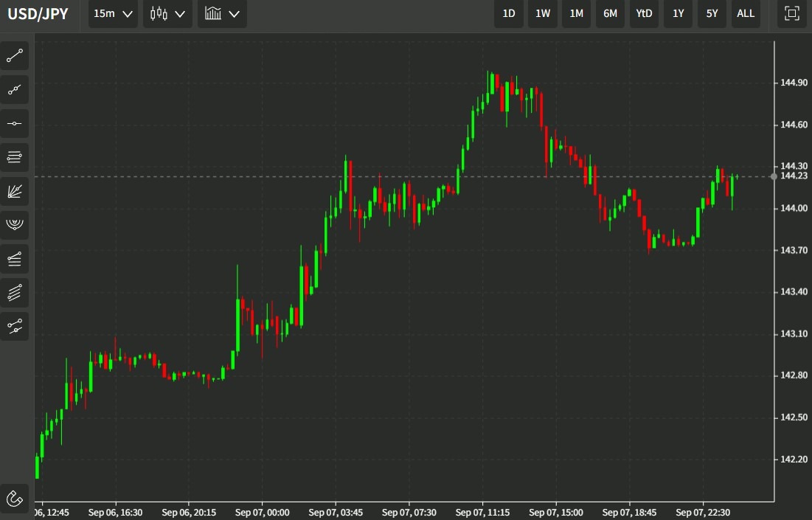Viewport: 812px width, 520px height.
Task: Click the current price marker 144.23
Action: [x=794, y=176]
